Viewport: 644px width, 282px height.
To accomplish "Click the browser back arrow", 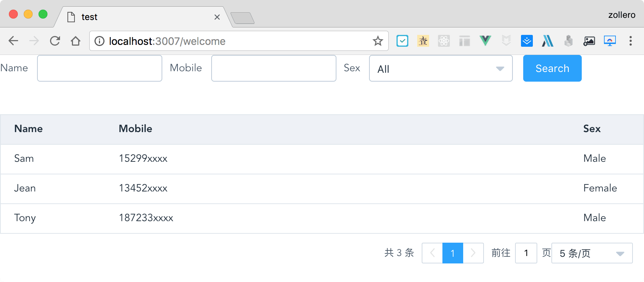I will click(13, 41).
